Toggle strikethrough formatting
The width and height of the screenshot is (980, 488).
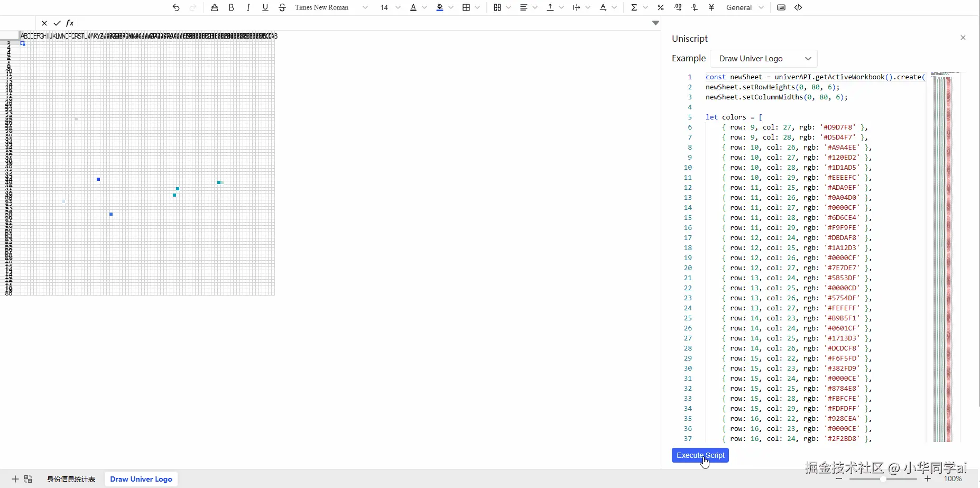[x=282, y=7]
